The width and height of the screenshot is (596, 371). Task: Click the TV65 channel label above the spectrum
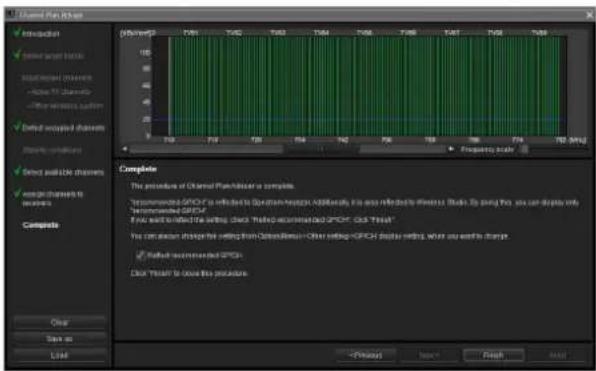click(x=365, y=33)
